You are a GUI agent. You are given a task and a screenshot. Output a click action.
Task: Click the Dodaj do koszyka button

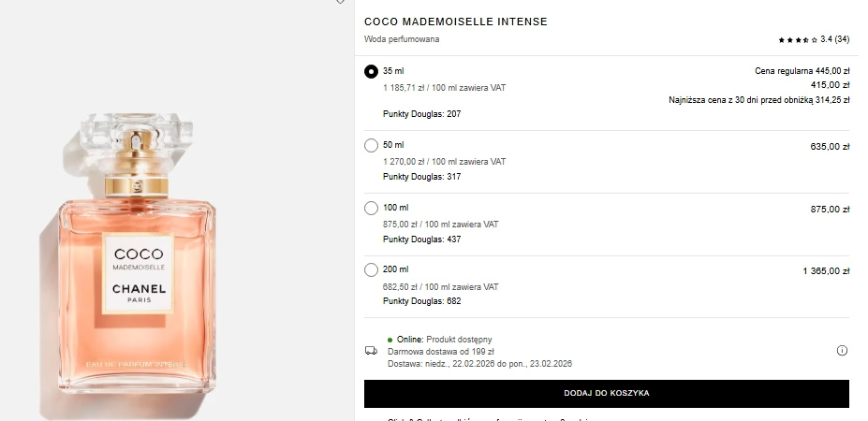coord(606,394)
